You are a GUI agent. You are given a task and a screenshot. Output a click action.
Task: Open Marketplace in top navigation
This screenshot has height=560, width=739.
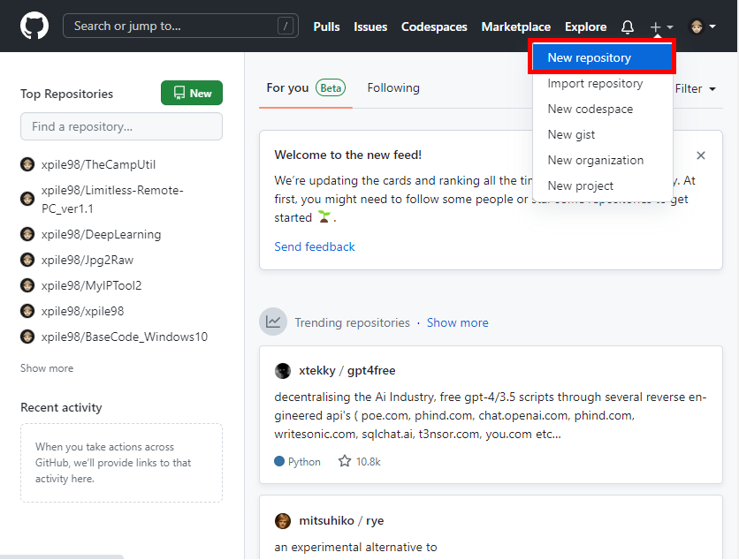(515, 26)
